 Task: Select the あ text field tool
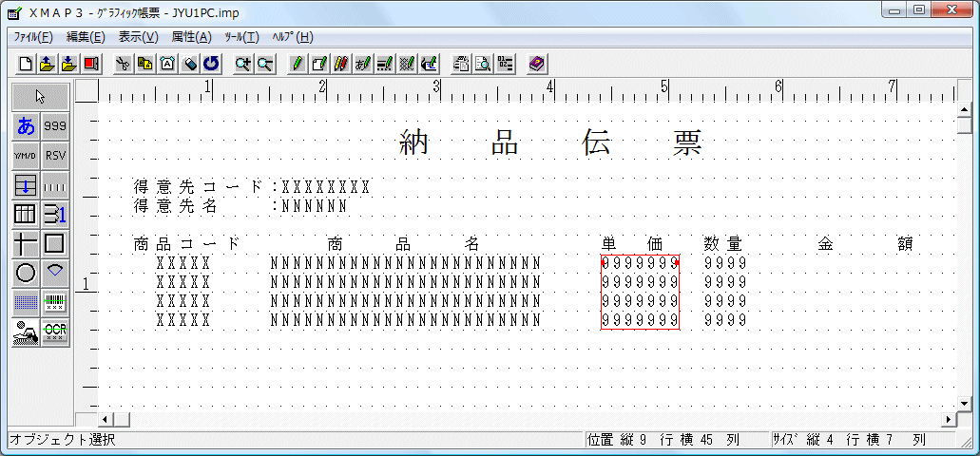coord(27,126)
